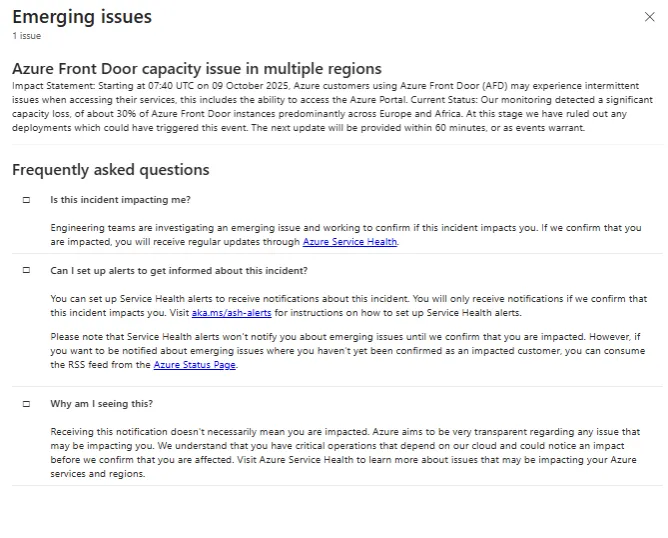Click the 'Emerging issues' panel title

[82, 17]
